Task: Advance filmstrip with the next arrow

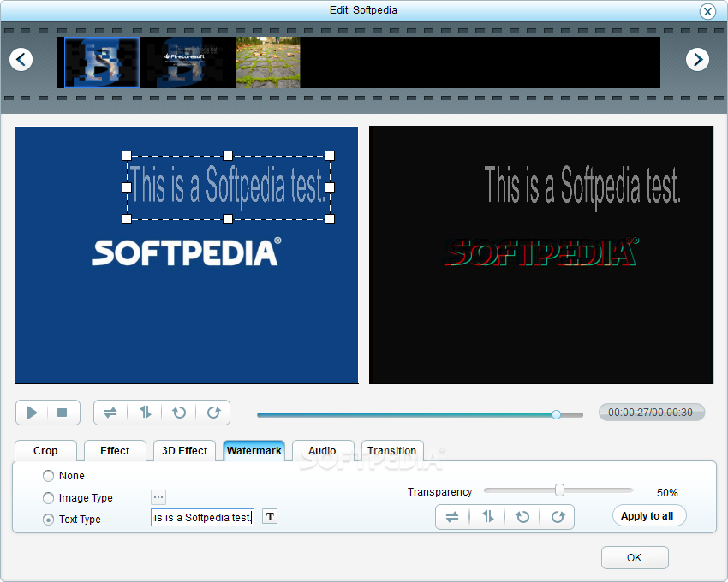Action: click(x=697, y=59)
